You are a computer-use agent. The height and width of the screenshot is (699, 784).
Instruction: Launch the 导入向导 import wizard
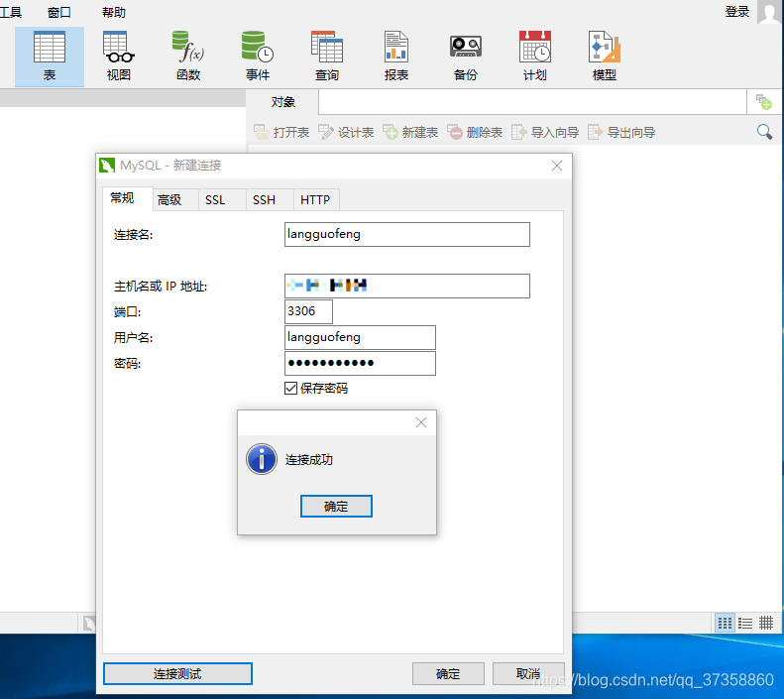(x=545, y=132)
